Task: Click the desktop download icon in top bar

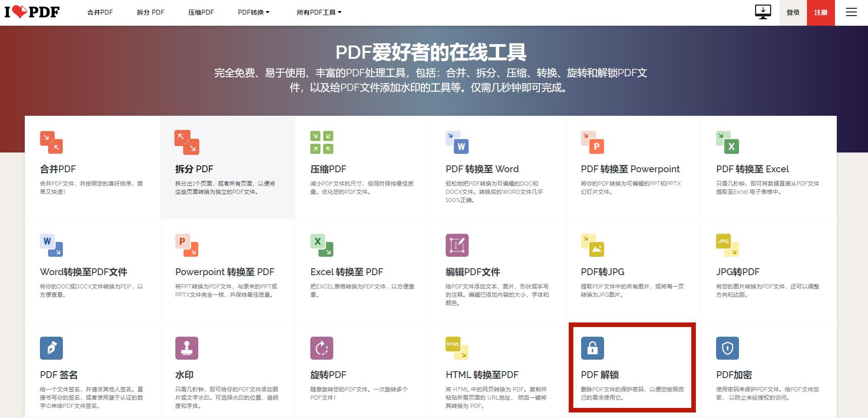Action: 762,12
